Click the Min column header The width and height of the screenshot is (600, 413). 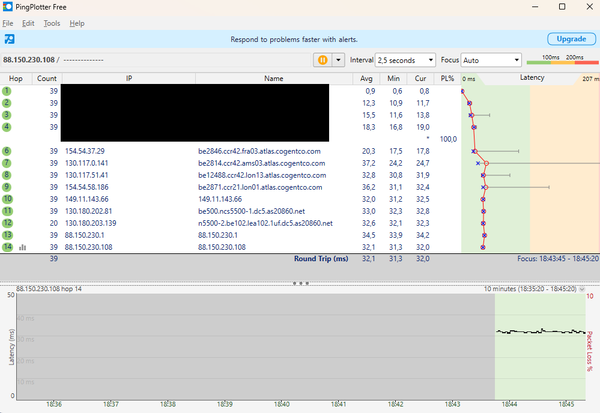(393, 78)
